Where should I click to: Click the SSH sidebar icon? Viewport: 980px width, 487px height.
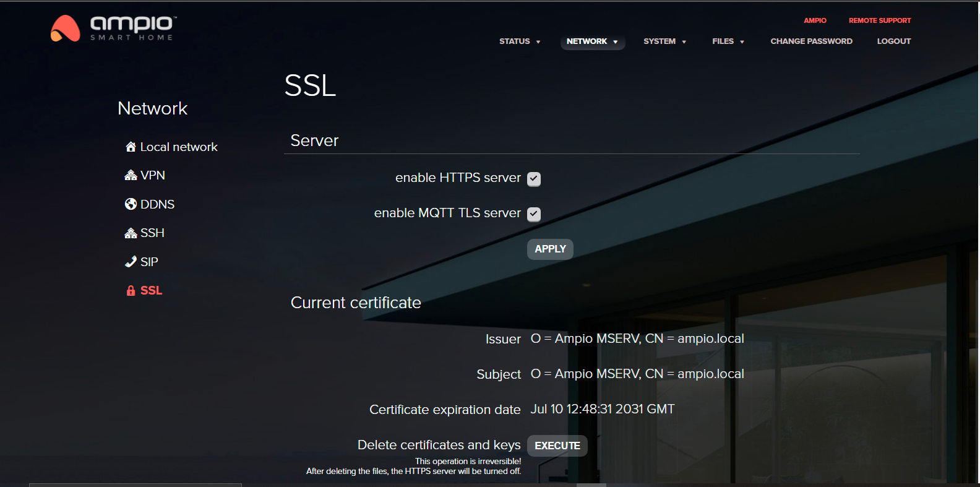(131, 233)
